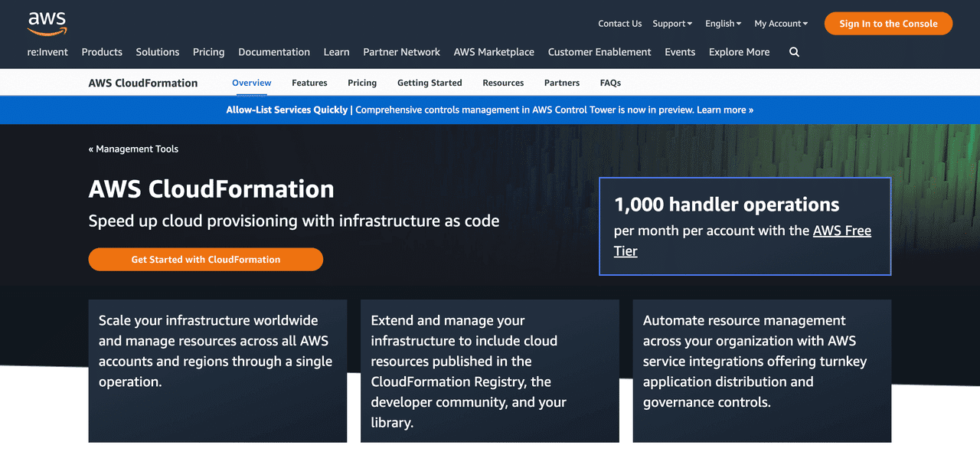Switch to the Partners tab
The image size is (980, 465).
pyautogui.click(x=562, y=83)
